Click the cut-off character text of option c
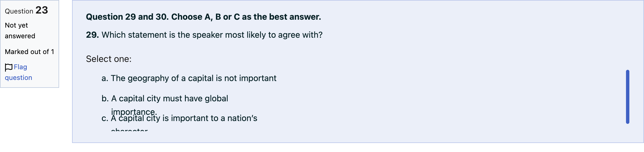The image size is (644, 152). 129,130
